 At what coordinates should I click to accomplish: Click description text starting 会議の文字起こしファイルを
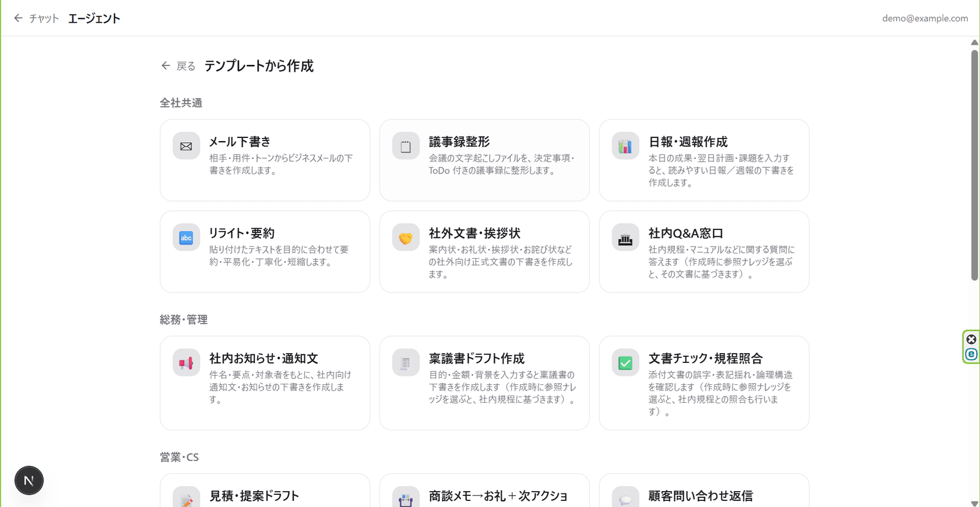click(x=502, y=164)
